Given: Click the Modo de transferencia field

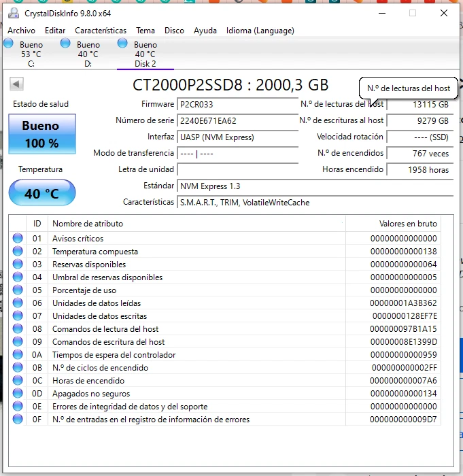Looking at the screenshot, I should [237, 154].
